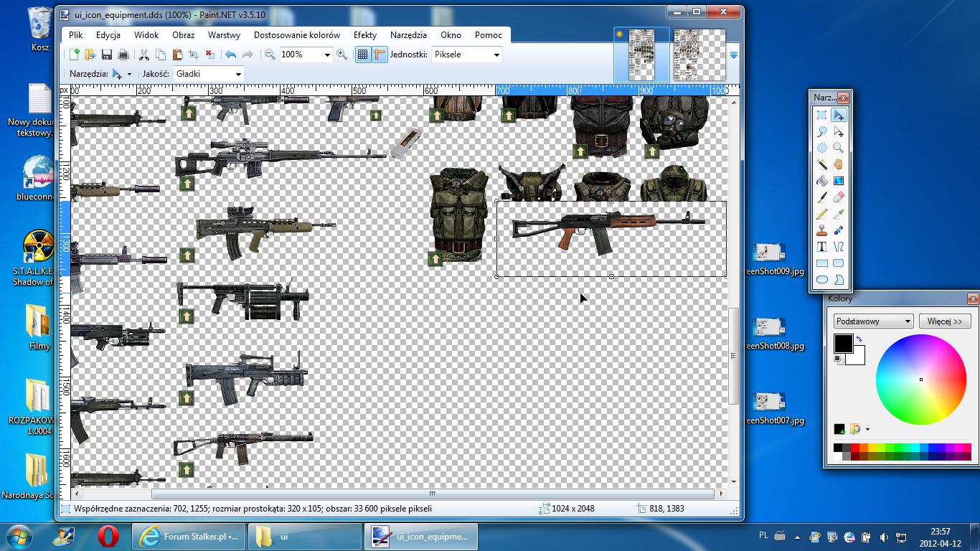Click the Save floppy disk icon
The height and width of the screenshot is (551, 980).
point(107,55)
